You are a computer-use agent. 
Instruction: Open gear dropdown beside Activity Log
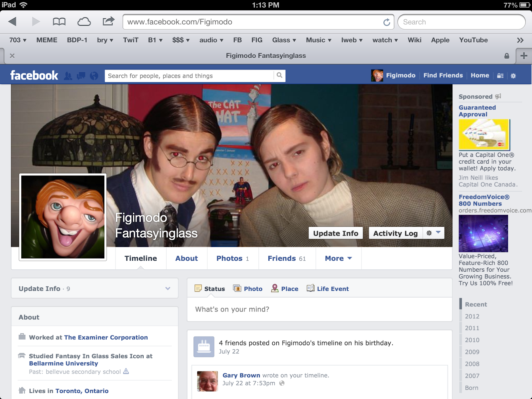coord(434,233)
